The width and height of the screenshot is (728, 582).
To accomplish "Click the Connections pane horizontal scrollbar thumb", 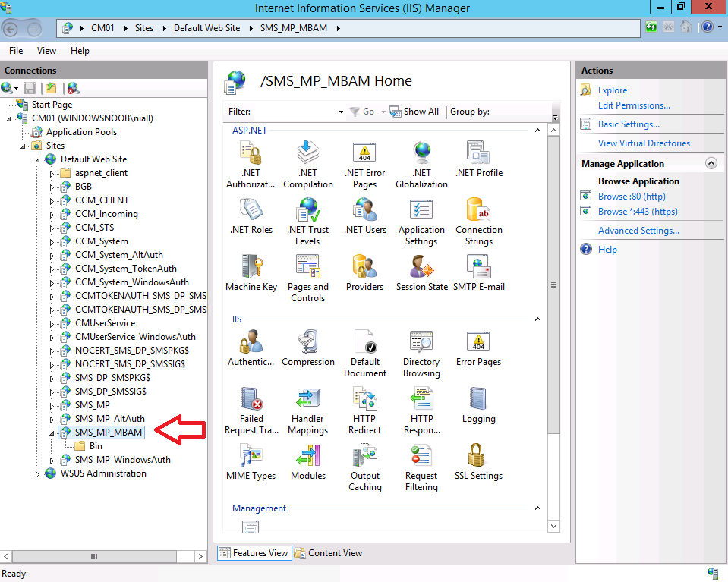I will (94, 556).
